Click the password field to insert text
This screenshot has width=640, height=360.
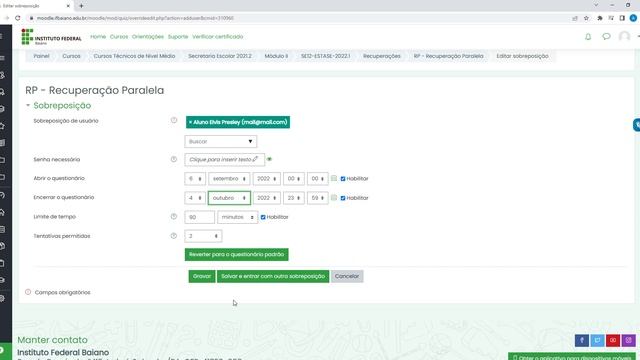pyautogui.click(x=224, y=159)
